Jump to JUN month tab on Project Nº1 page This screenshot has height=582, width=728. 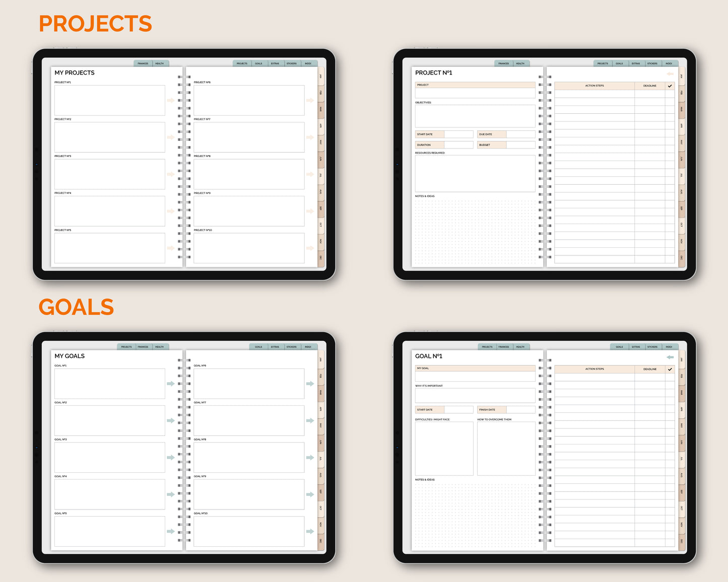tap(682, 159)
